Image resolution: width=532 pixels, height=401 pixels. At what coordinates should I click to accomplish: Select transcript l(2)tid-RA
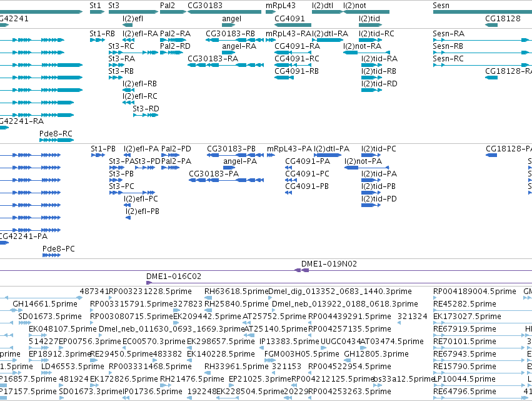tap(372, 65)
